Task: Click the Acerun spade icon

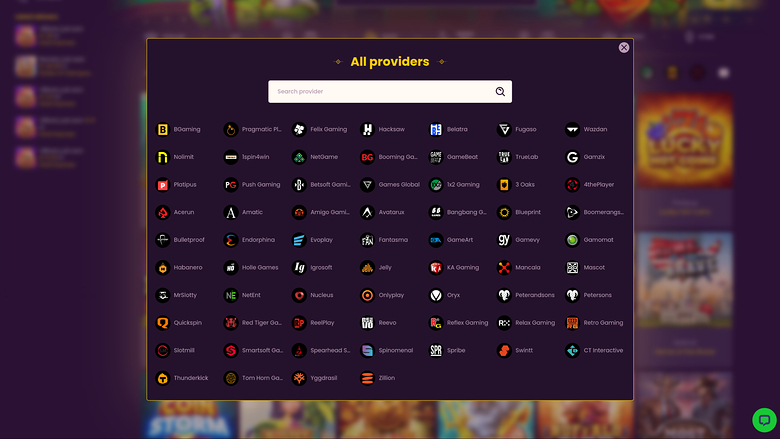Action: click(x=163, y=212)
